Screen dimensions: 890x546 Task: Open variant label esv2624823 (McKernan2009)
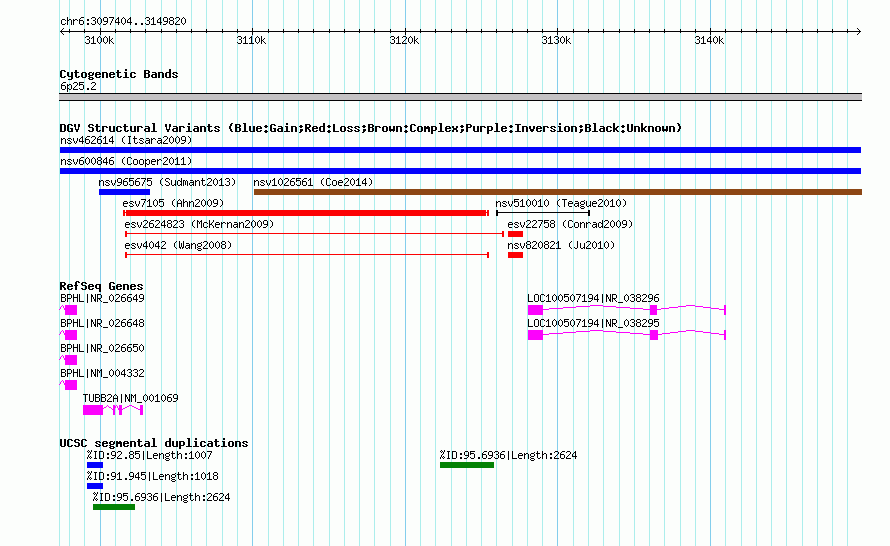click(x=199, y=224)
